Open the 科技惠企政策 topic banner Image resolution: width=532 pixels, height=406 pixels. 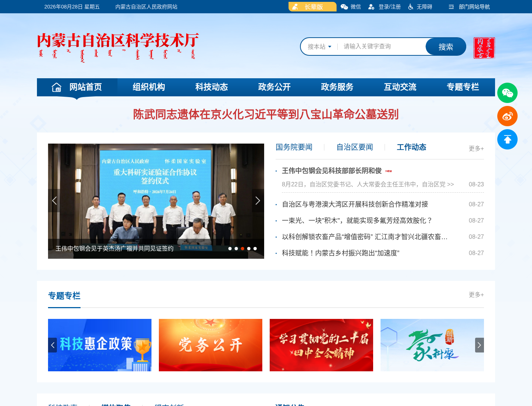100,345
